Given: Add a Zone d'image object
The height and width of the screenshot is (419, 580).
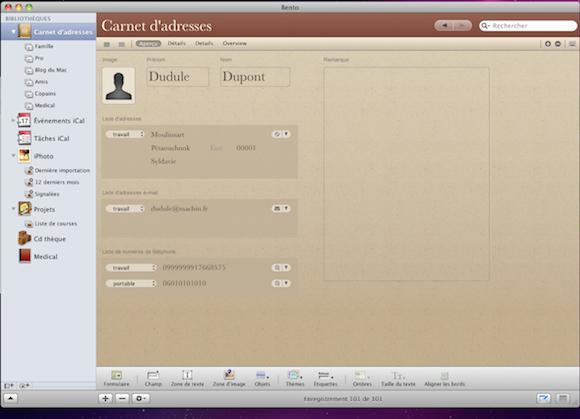Looking at the screenshot, I should [229, 378].
